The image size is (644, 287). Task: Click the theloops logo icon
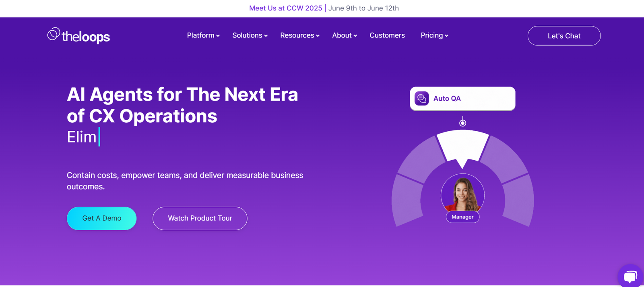(x=54, y=34)
